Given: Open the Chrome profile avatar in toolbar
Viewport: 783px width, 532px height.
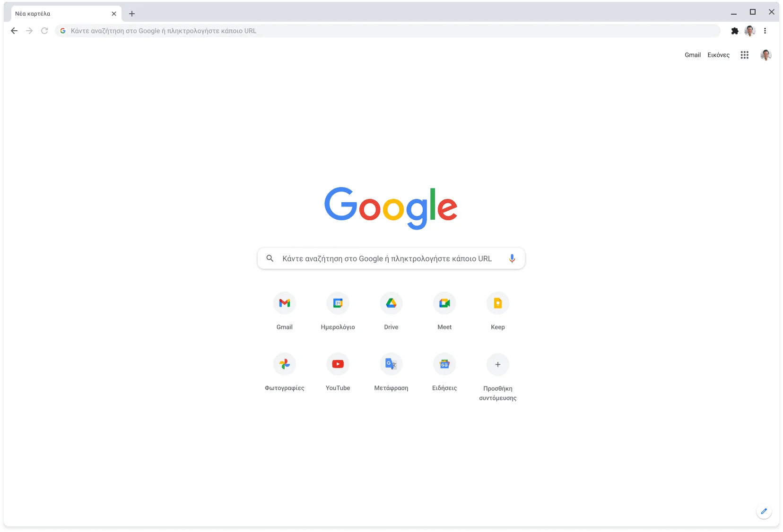Looking at the screenshot, I should [x=750, y=31].
